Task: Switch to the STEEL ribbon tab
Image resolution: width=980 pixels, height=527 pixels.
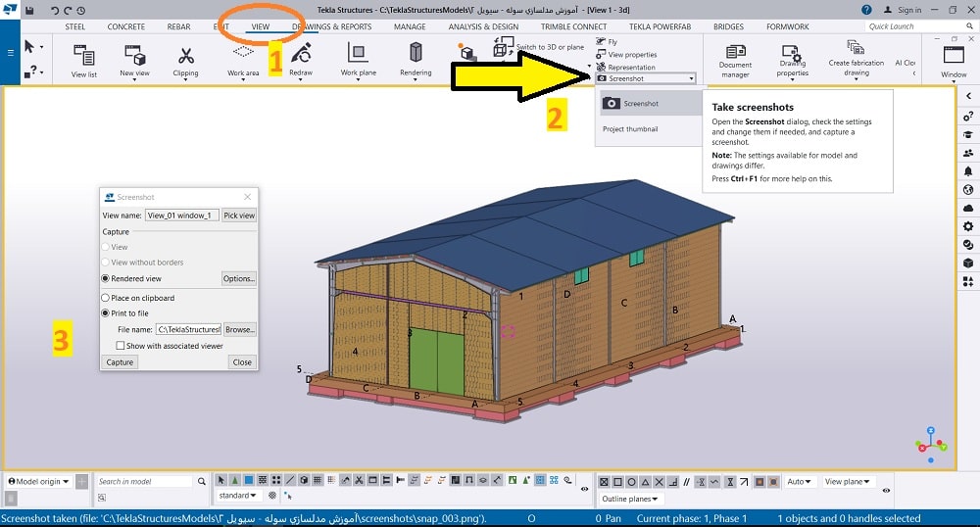Action: tap(74, 26)
